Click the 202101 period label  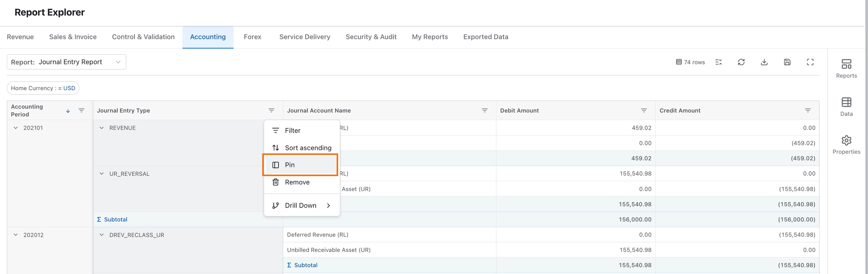(33, 128)
